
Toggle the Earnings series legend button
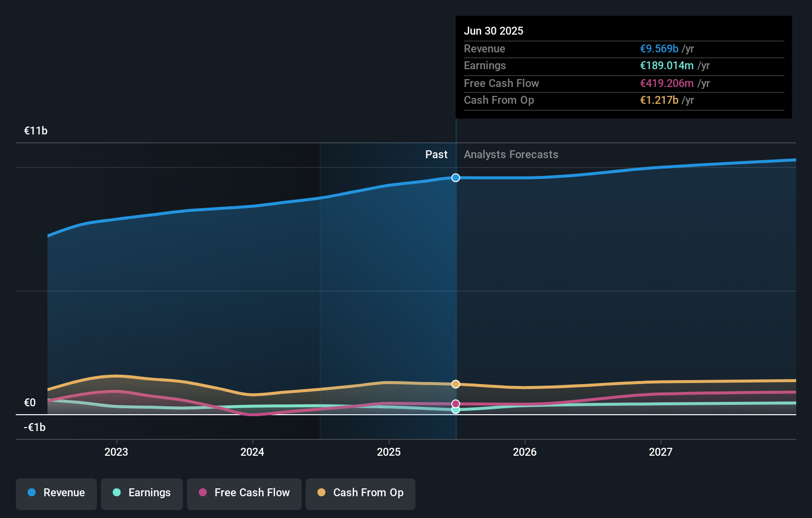click(142, 494)
